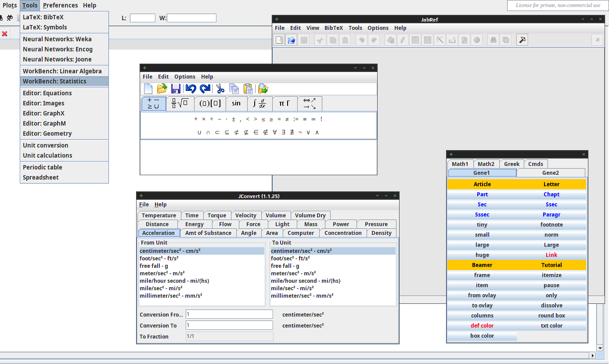Screen dimensions: 609x364
Task: Click the binoculars search icon in JabRef toolbar
Action: [494, 40]
